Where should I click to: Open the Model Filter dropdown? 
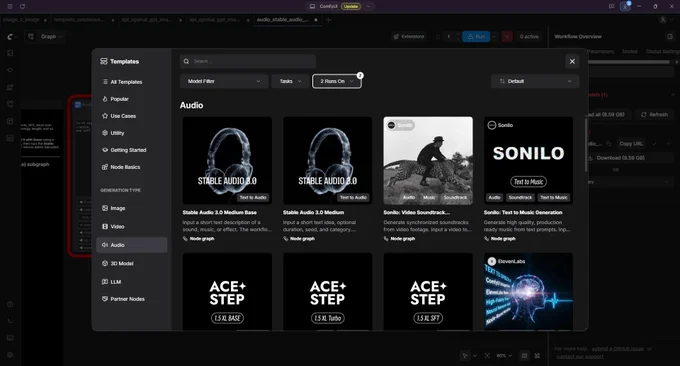pos(224,81)
